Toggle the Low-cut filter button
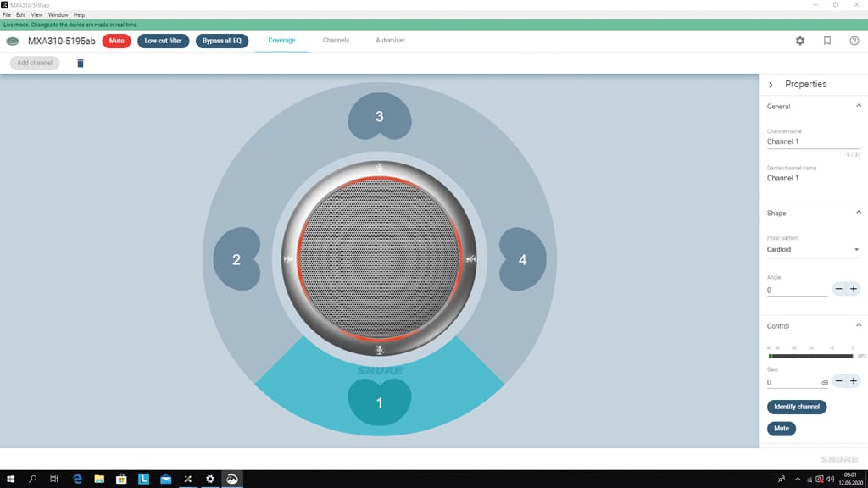Image resolution: width=868 pixels, height=488 pixels. pyautogui.click(x=164, y=41)
